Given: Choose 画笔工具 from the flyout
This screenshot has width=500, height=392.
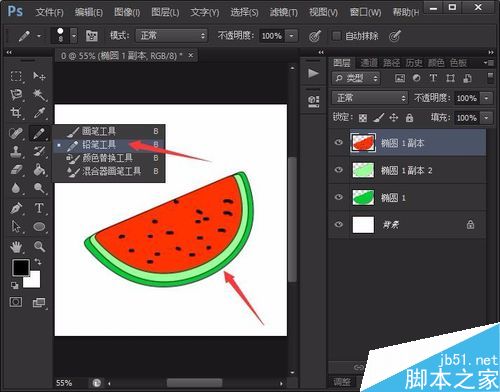Looking at the screenshot, I should coord(109,131).
